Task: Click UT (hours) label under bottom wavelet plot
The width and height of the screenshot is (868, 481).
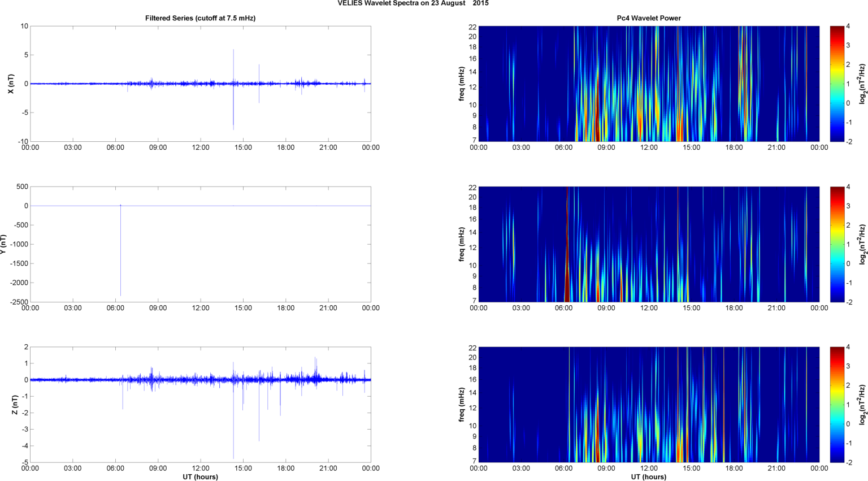Action: coord(648,477)
